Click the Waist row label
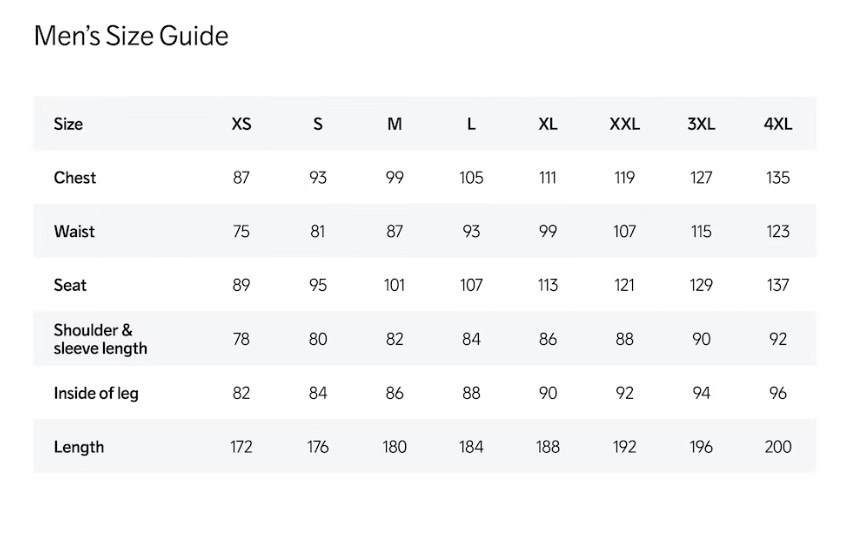This screenshot has height=546, width=865. tap(74, 231)
